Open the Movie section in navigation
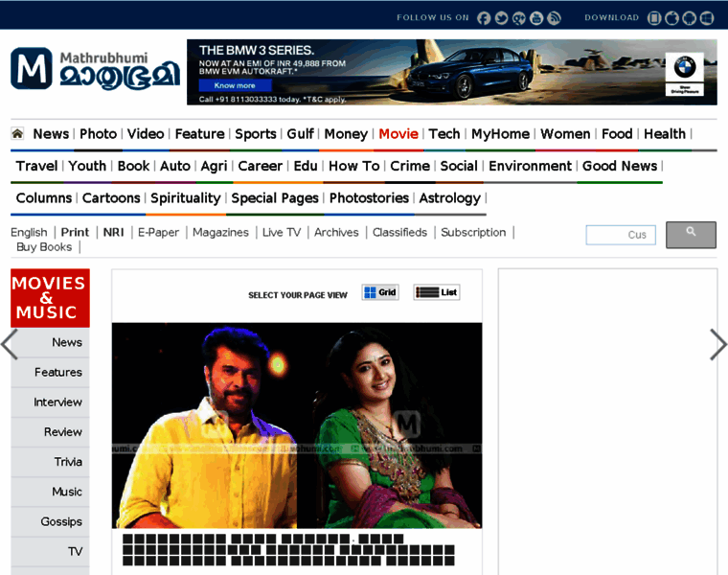The image size is (728, 575). [398, 134]
